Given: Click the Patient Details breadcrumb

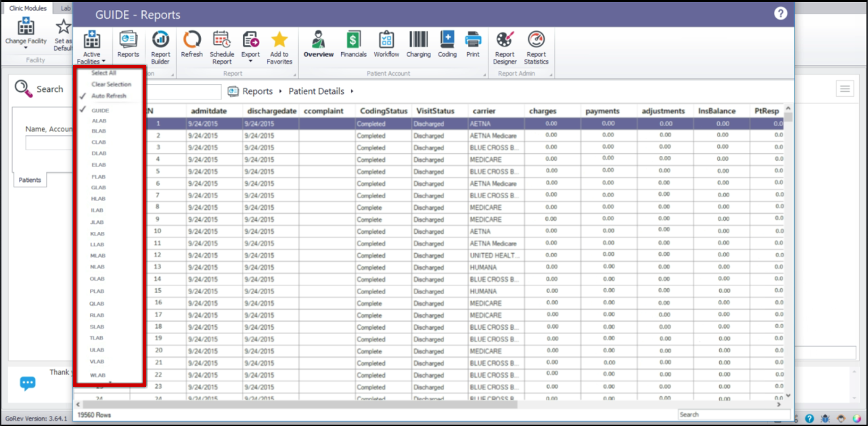Looking at the screenshot, I should pos(317,91).
